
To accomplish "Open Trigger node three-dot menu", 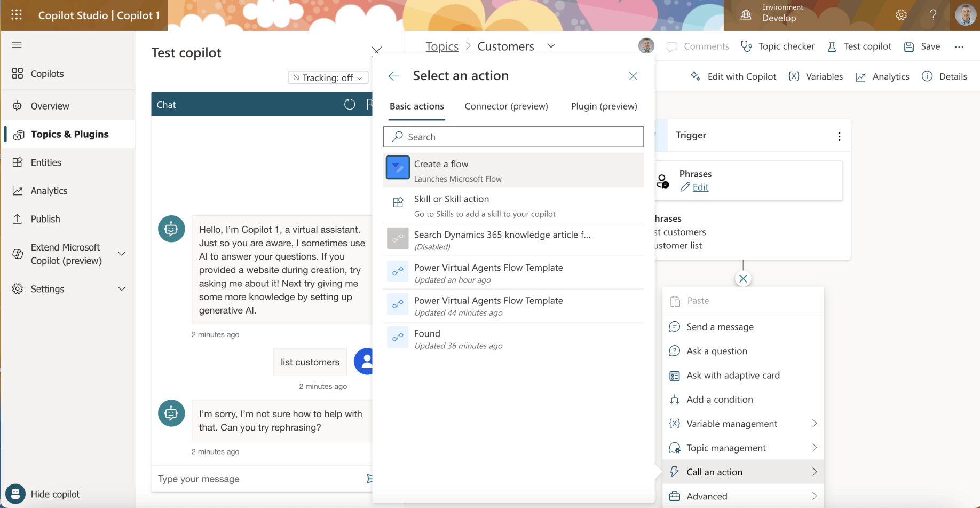I will pyautogui.click(x=839, y=136).
